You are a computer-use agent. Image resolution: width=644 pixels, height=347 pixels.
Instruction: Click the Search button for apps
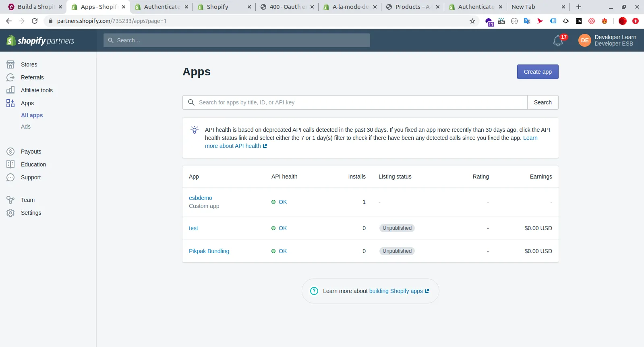[543, 102]
